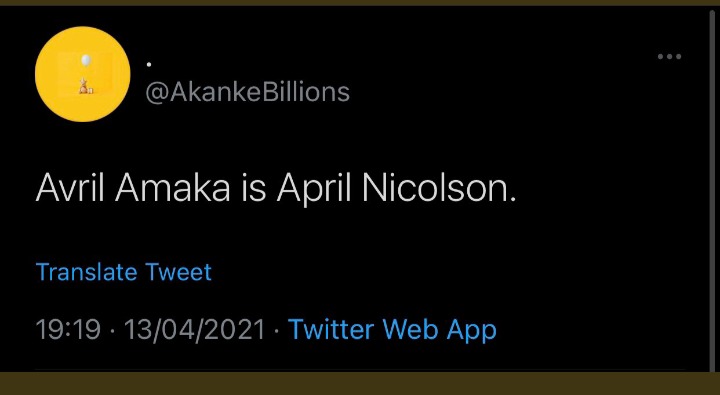Open the Twitter Web App source link
This screenshot has height=395, width=720.
(x=392, y=330)
